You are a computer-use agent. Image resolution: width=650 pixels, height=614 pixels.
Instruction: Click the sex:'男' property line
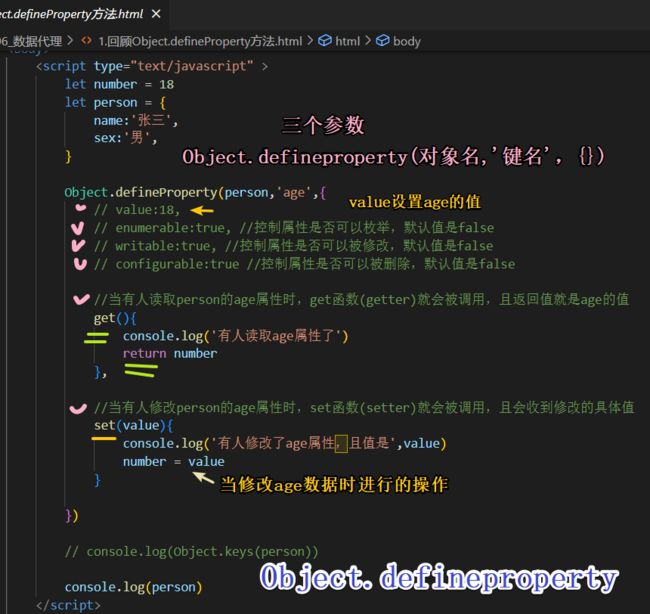tap(125, 138)
